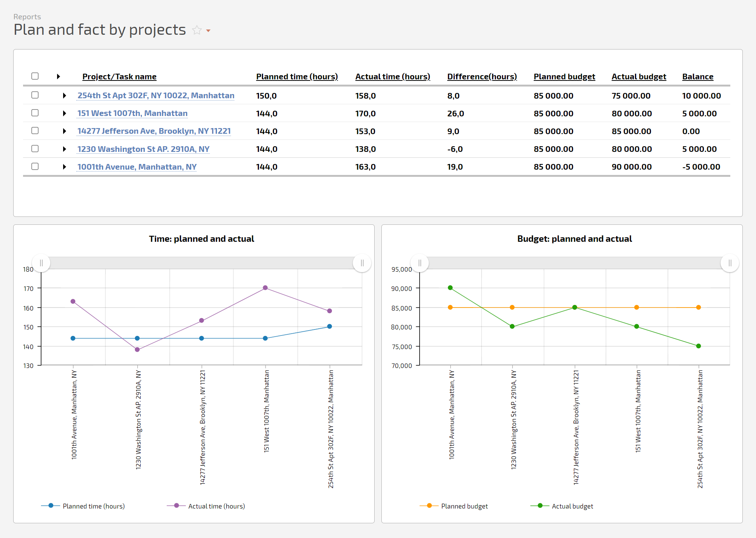
Task: Select the checkbox for the 151 West 1007th row
Action: [x=35, y=113]
